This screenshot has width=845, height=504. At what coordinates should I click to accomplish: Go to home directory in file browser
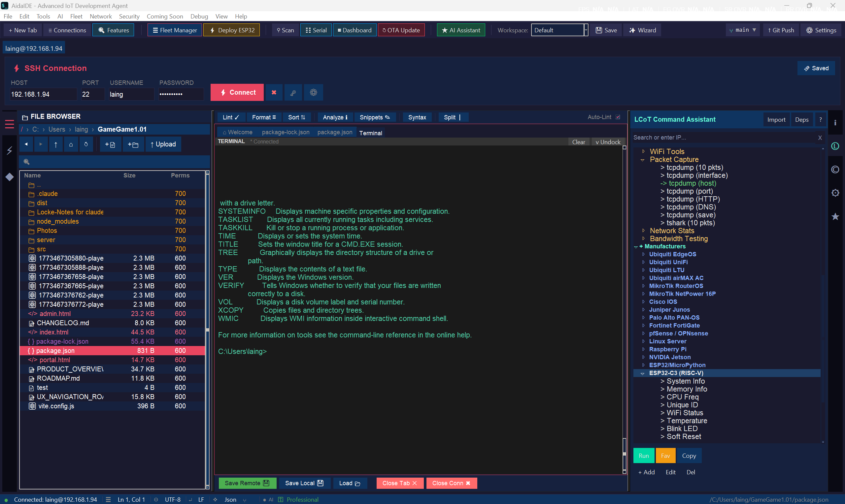71,144
